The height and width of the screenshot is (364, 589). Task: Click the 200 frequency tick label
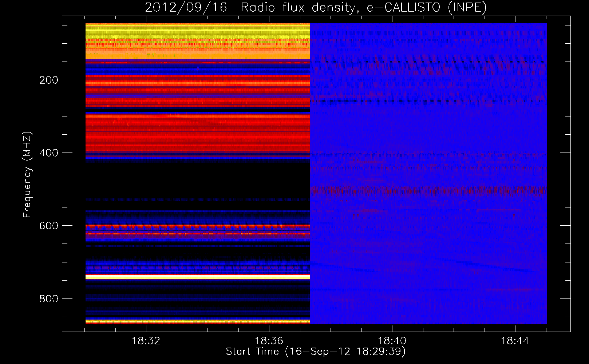(x=49, y=80)
